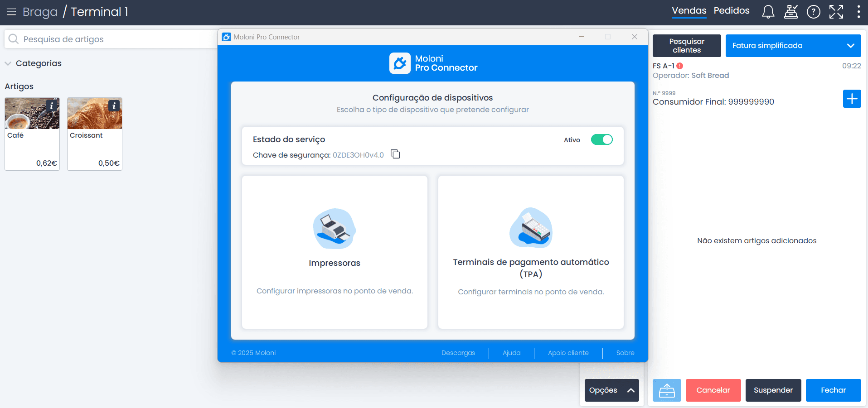868x408 pixels.
Task: Click the blue Fechar button
Action: 833,390
